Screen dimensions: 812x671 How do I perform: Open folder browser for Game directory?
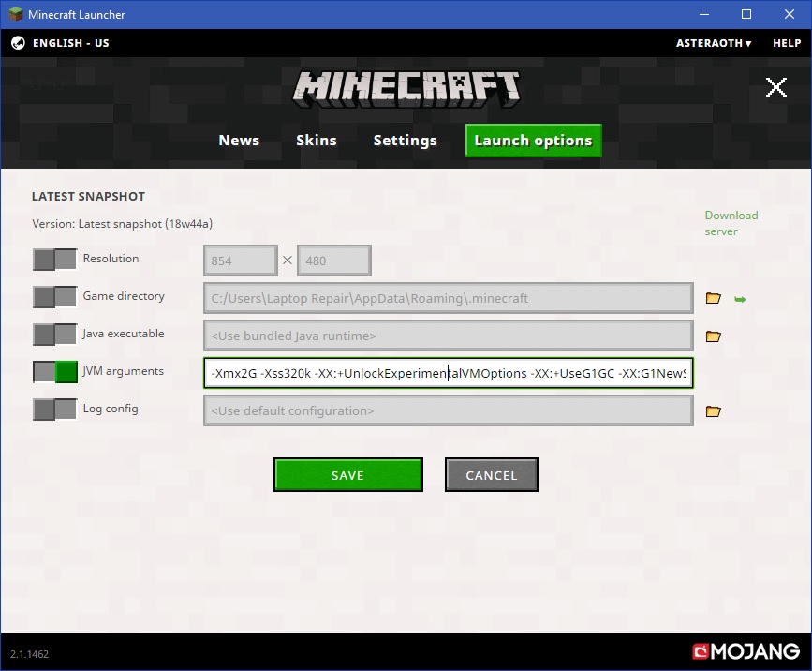pyautogui.click(x=713, y=298)
